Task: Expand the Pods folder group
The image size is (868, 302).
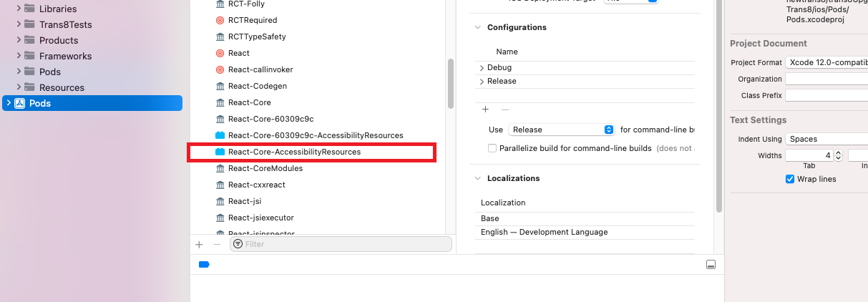Action: pyautogui.click(x=18, y=72)
